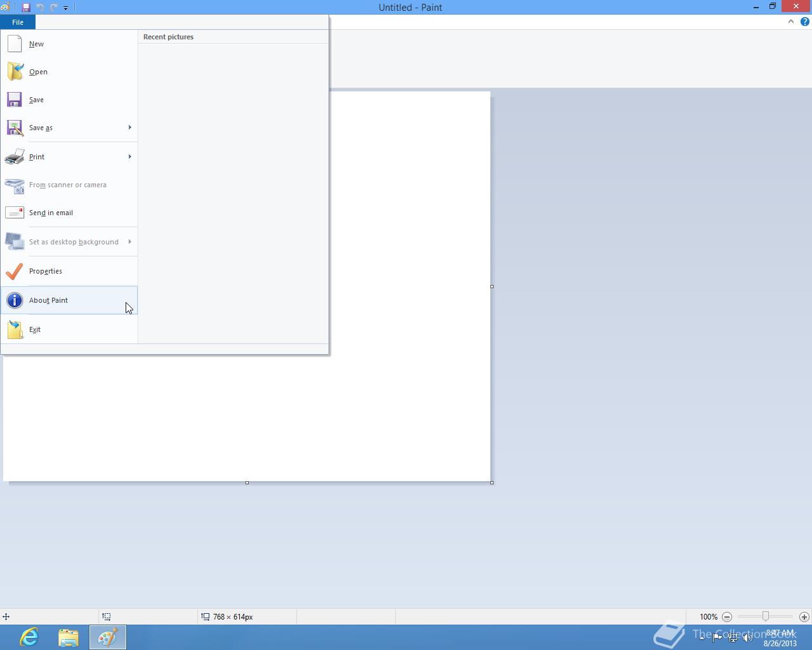
Task: Click the New blank page icon
Action: [15, 44]
